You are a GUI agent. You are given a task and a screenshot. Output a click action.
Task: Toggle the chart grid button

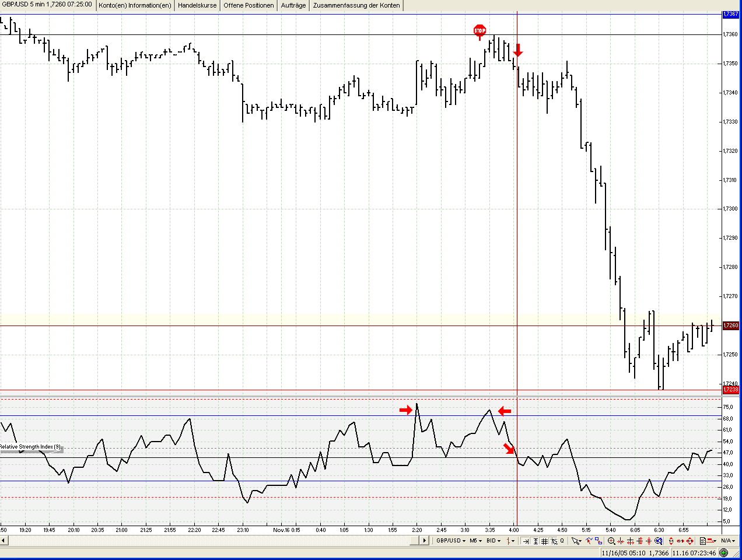544,541
